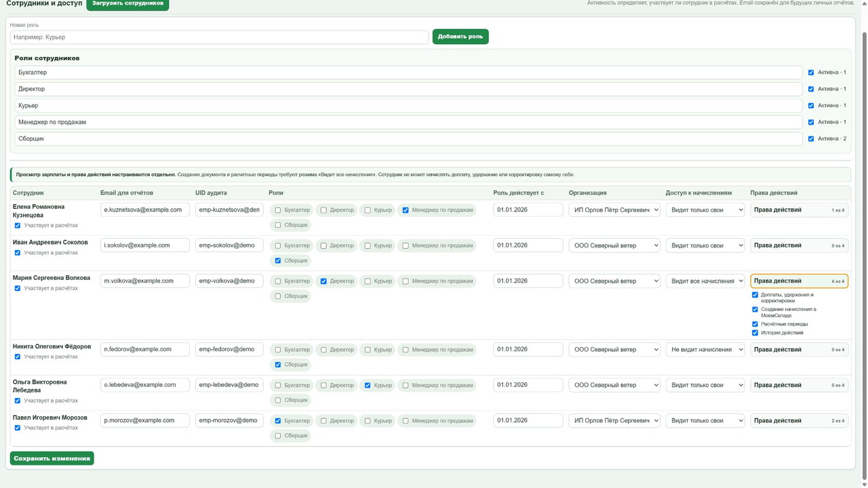Uncheck Участвует в расчётах for Елена Кузнецова

coord(18,226)
